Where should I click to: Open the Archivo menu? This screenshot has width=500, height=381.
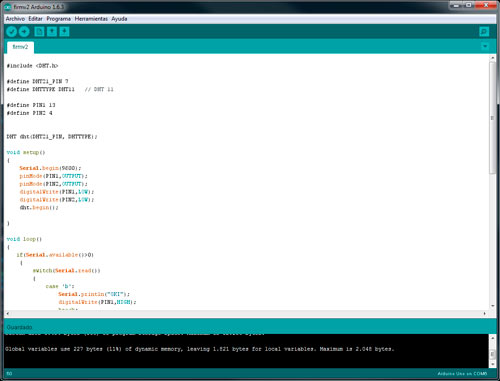(x=15, y=19)
